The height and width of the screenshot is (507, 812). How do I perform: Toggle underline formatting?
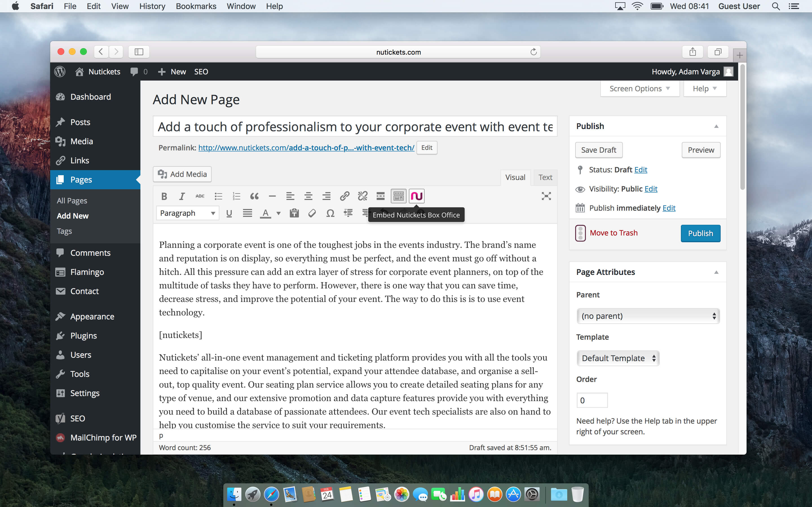pos(229,213)
